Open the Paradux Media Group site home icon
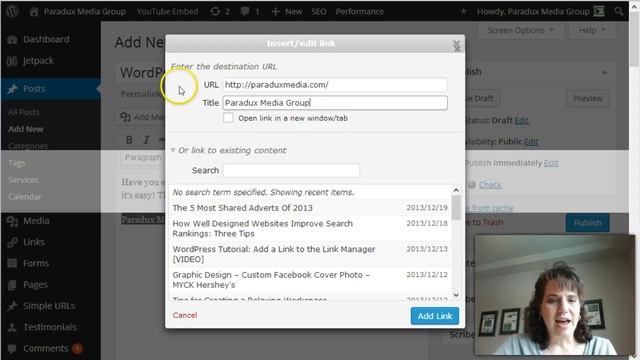The height and width of the screenshot is (360, 640). [34, 11]
